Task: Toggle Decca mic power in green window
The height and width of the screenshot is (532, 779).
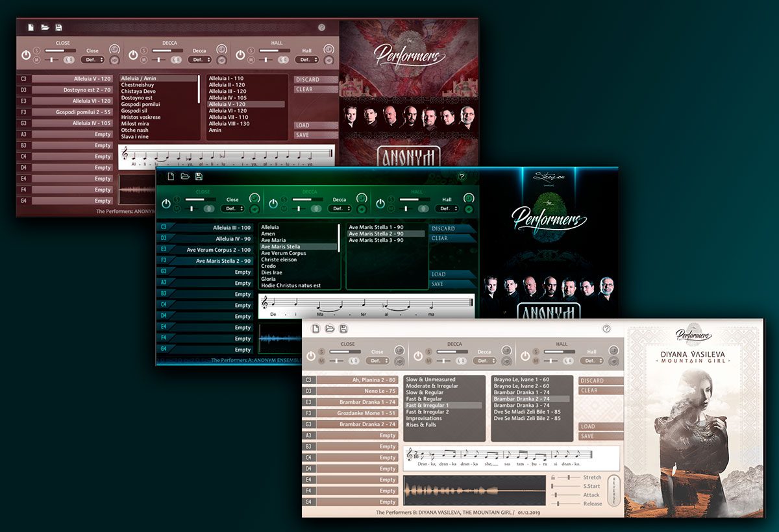Action: point(273,204)
